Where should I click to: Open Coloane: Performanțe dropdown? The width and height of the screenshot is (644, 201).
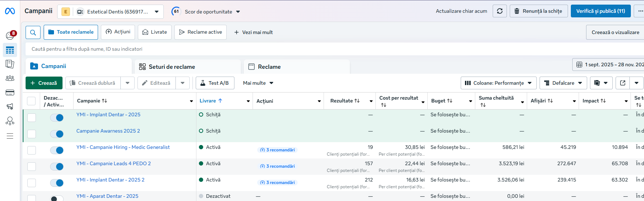point(498,83)
